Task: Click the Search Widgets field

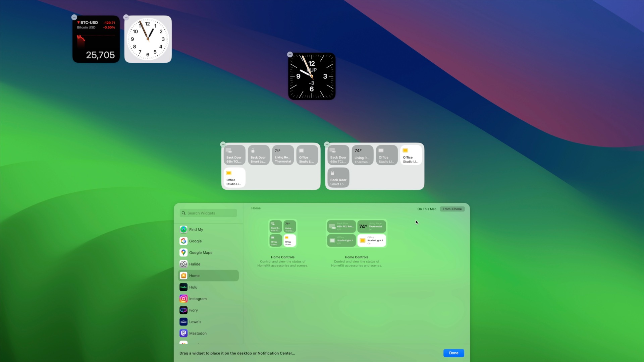Action: click(208, 213)
